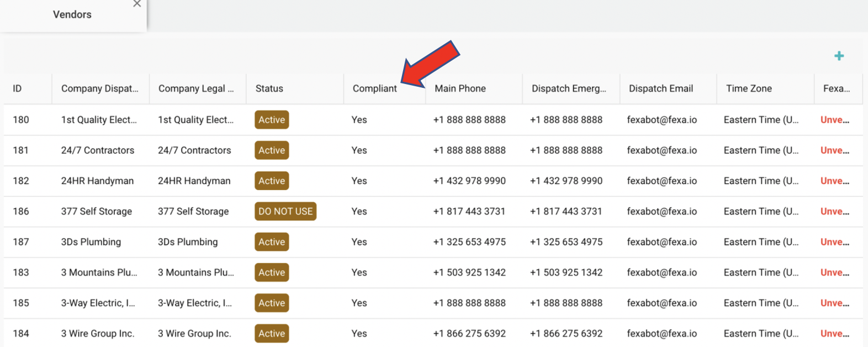Select vendor row ID 184
This screenshot has height=347, width=868.
[x=21, y=333]
